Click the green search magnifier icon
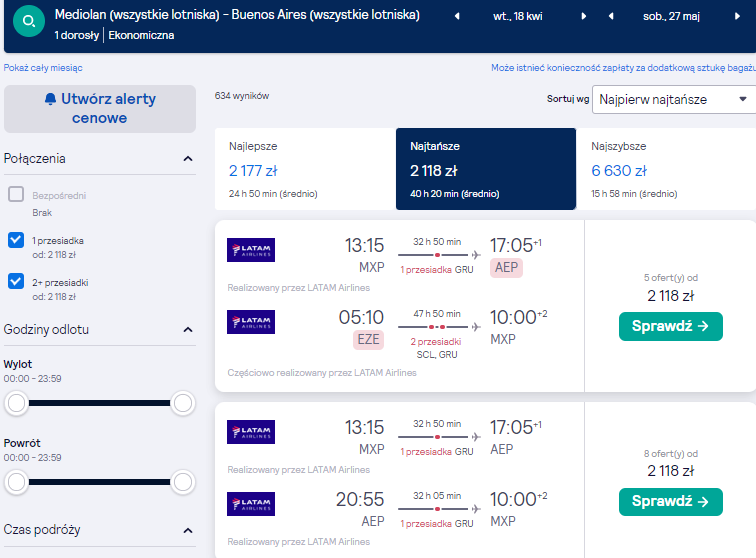The image size is (756, 558). (29, 21)
